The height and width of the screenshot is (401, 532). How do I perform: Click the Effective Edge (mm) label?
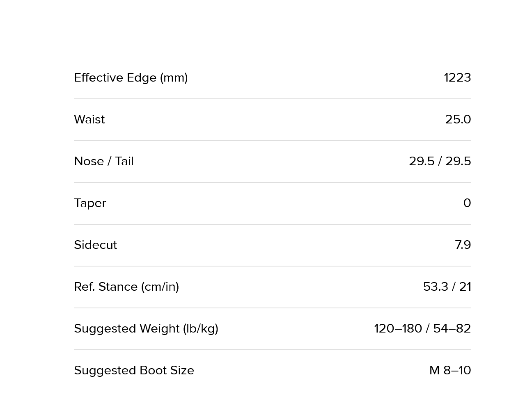point(131,77)
